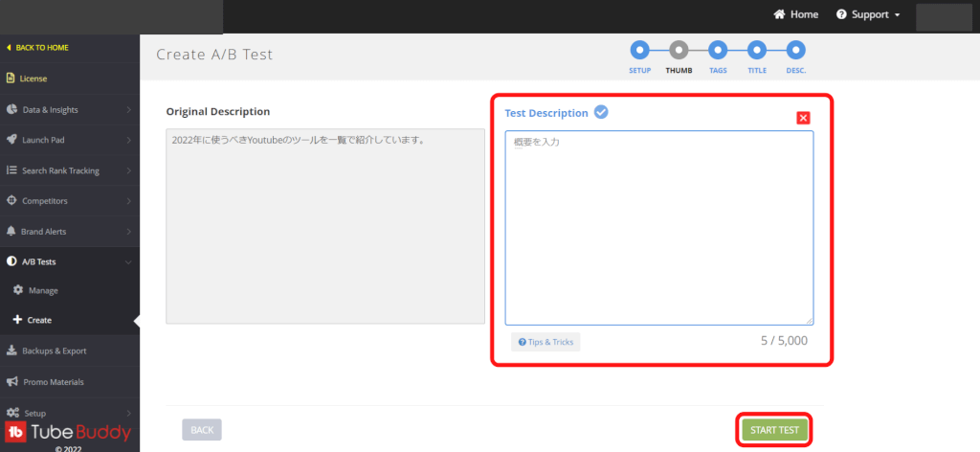Click the Brand Alerts bell icon
The width and height of the screenshot is (980, 452).
(x=11, y=231)
